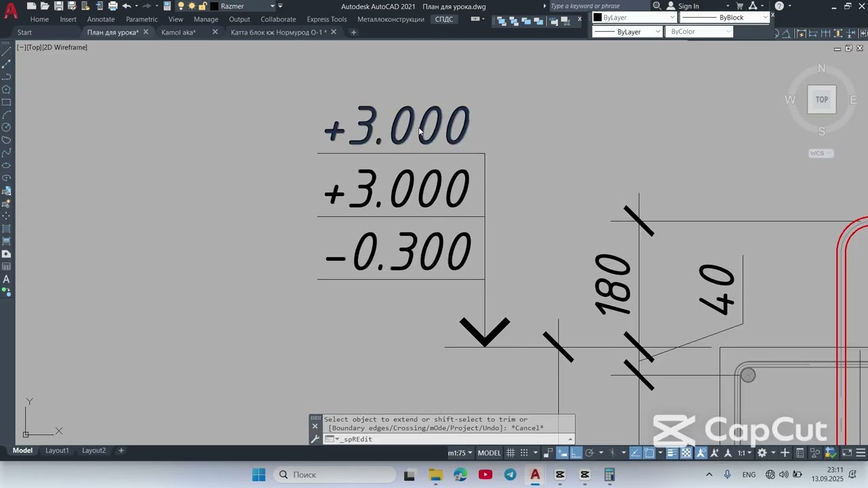This screenshot has width=868, height=488.
Task: Open the Autodesk App Store cart icon
Action: (x=740, y=6)
